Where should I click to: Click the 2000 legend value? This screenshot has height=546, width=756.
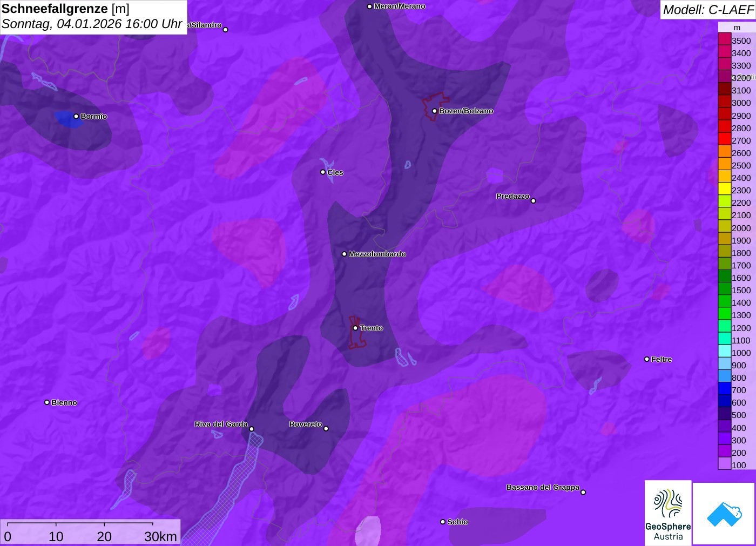pyautogui.click(x=741, y=228)
